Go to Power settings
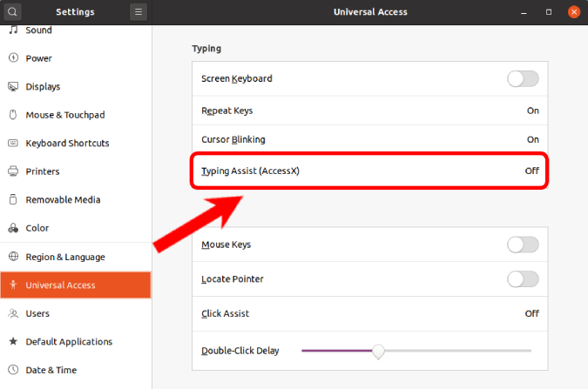This screenshot has width=588, height=389. pos(76,58)
